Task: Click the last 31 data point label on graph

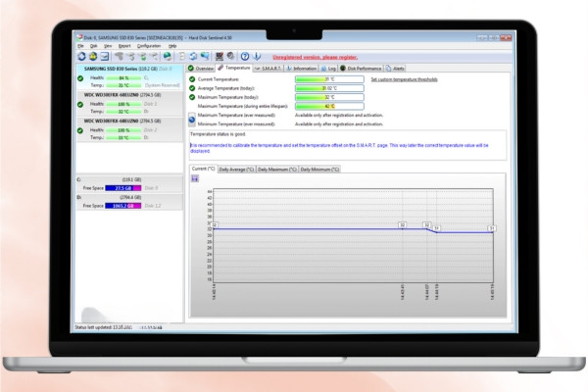Action: 492,228
